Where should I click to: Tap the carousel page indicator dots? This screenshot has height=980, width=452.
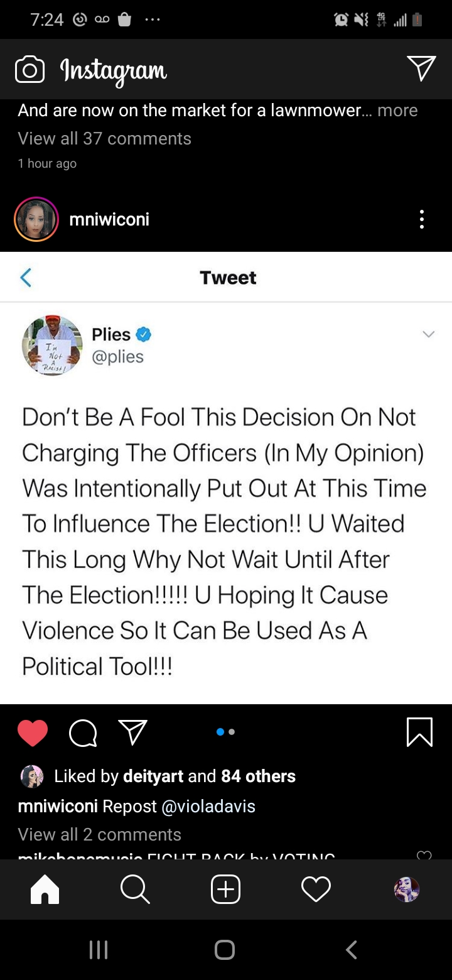225,732
